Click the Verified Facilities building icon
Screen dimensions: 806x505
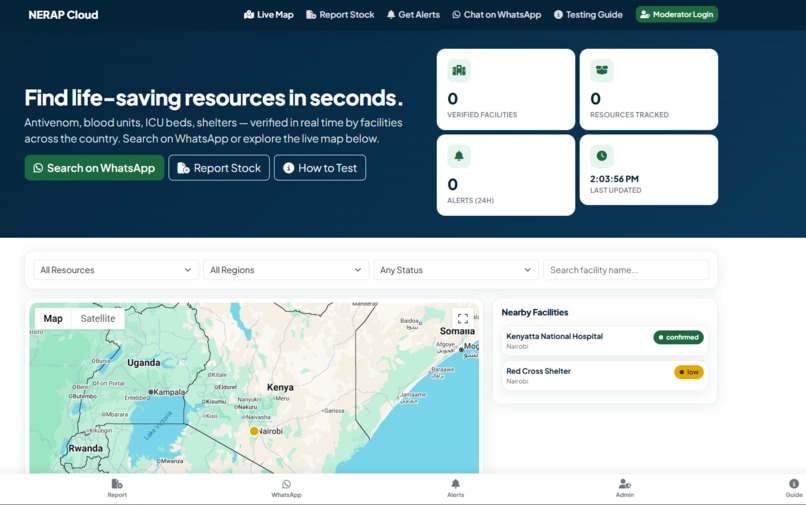[x=459, y=70]
